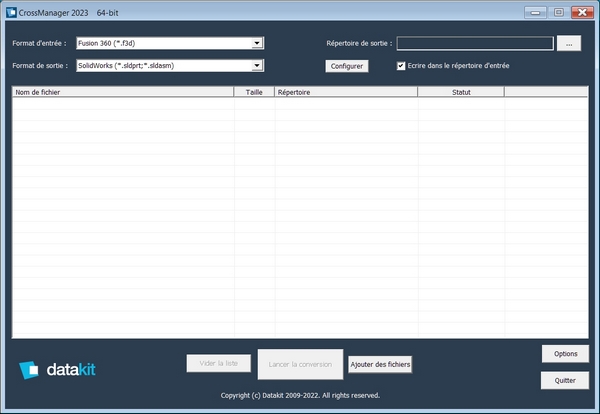Click the Répertoire column header
Viewport: 600px width, 414px height.
pos(346,92)
